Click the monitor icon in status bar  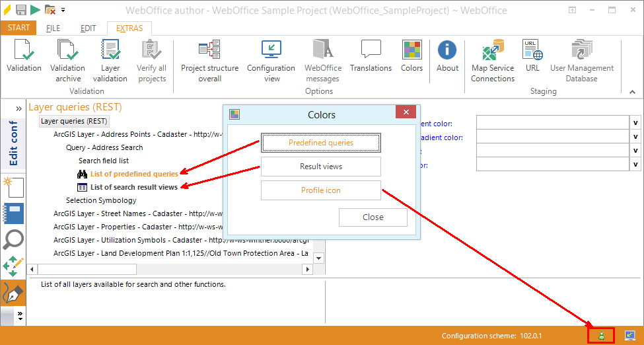click(630, 336)
